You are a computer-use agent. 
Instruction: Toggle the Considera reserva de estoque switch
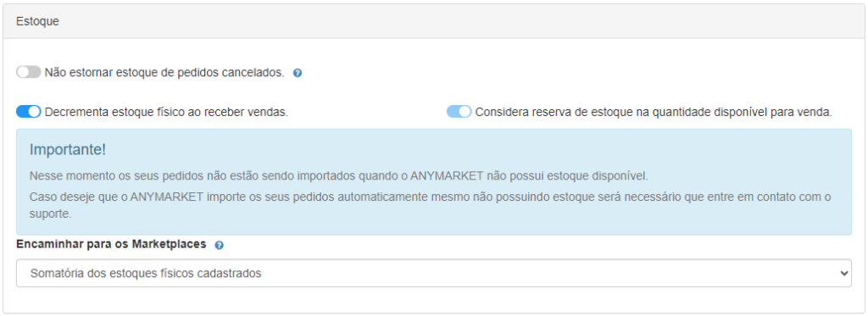pos(459,112)
